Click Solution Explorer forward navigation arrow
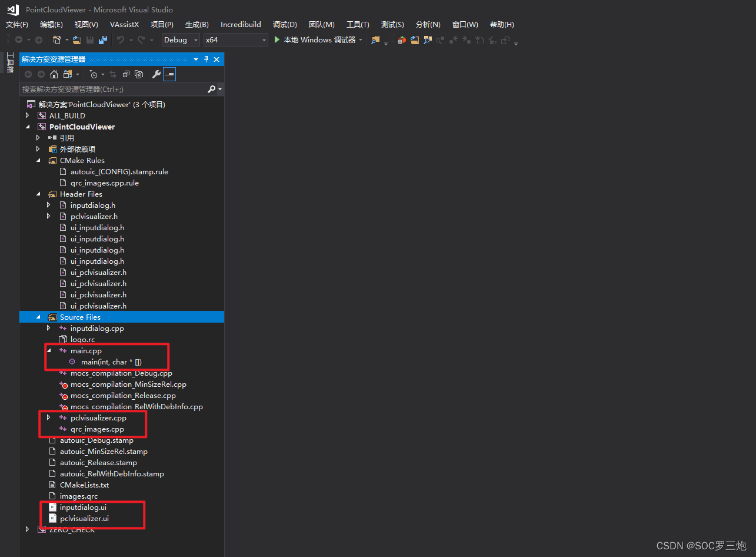 coord(41,74)
